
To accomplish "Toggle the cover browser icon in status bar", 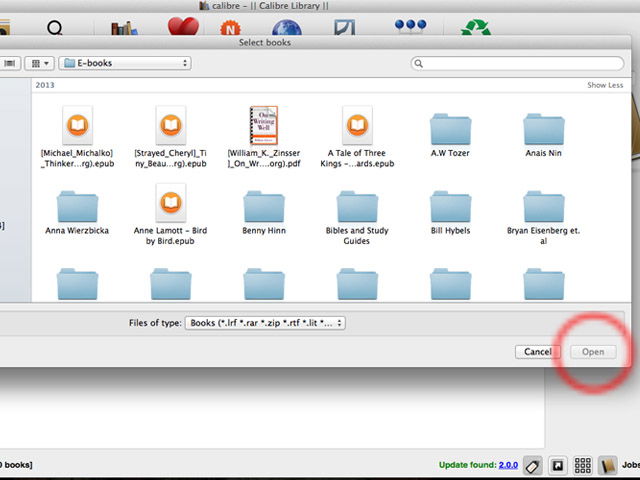I will point(558,465).
